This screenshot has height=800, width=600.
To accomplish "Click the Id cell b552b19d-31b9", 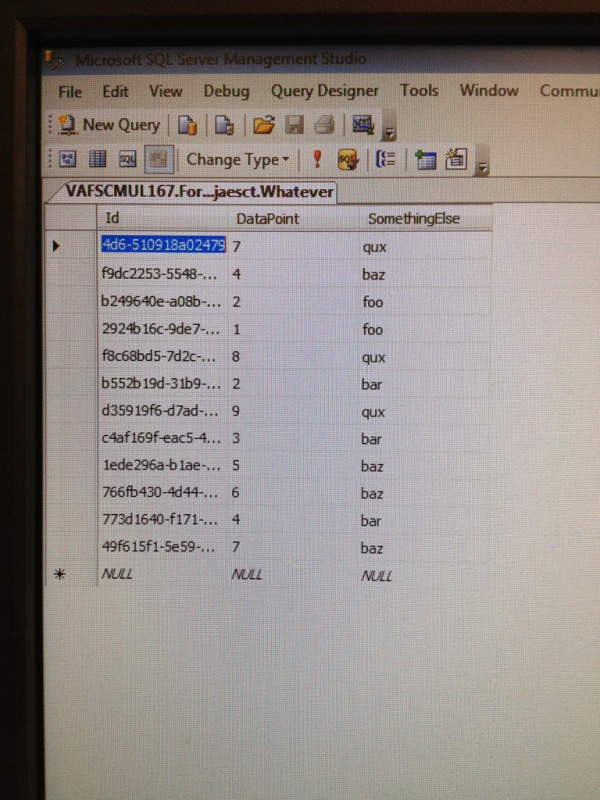I will point(162,384).
